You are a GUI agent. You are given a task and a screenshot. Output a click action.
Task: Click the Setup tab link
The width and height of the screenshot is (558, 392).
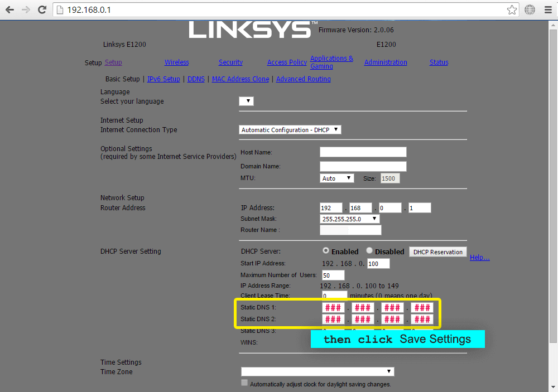(x=113, y=62)
